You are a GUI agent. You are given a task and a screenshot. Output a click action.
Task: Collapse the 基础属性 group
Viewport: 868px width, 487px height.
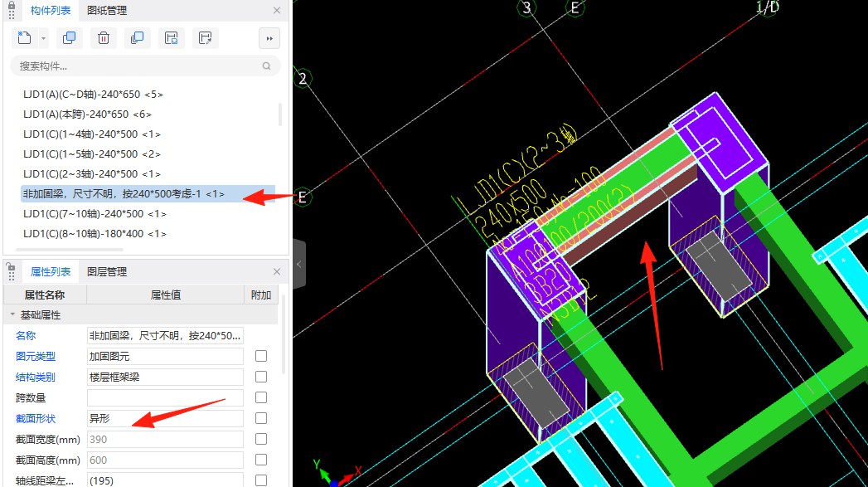[x=12, y=314]
